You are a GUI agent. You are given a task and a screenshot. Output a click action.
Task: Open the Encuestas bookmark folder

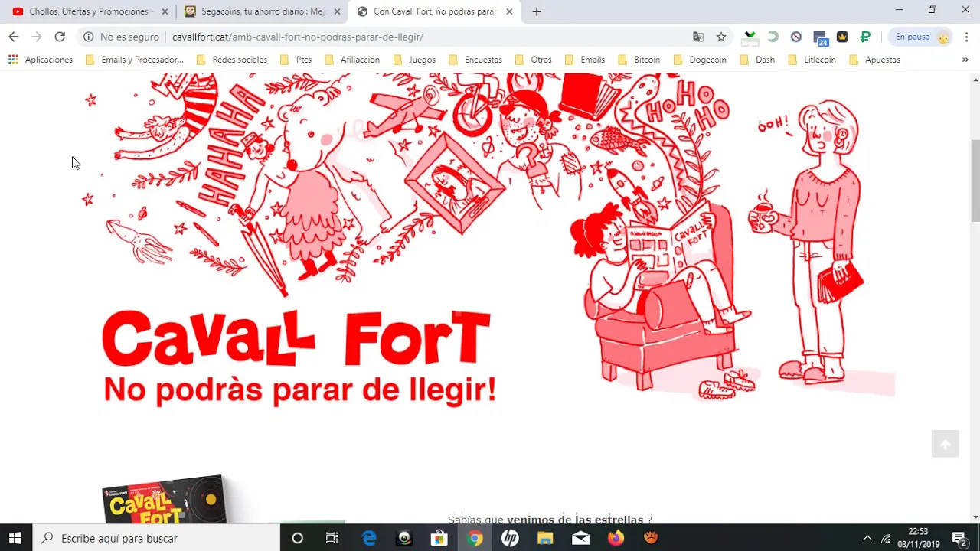[x=475, y=60]
